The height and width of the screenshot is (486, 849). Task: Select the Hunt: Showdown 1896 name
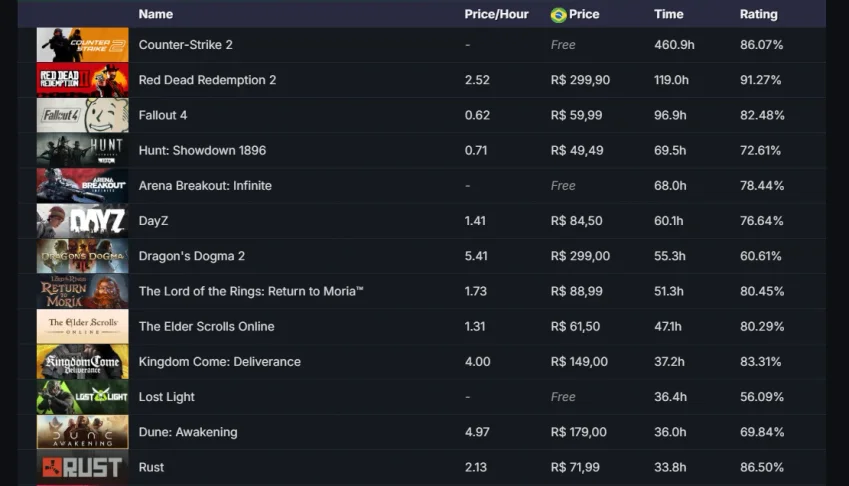point(202,150)
